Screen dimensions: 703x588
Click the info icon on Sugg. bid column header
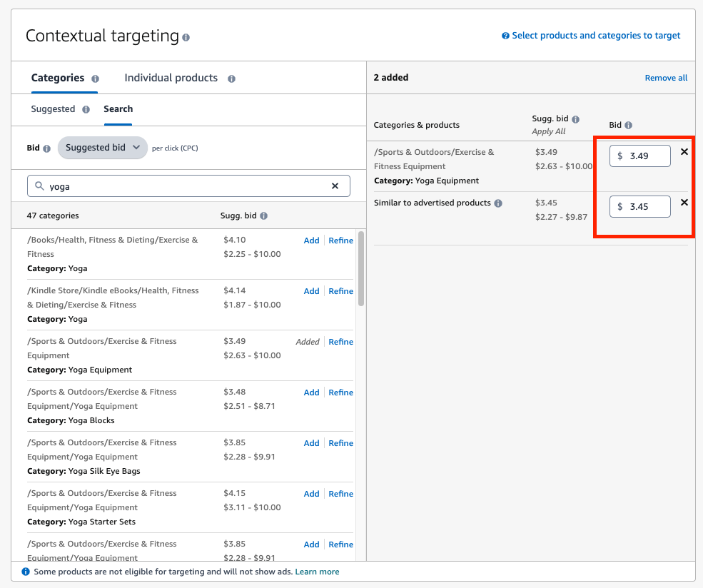pos(575,119)
